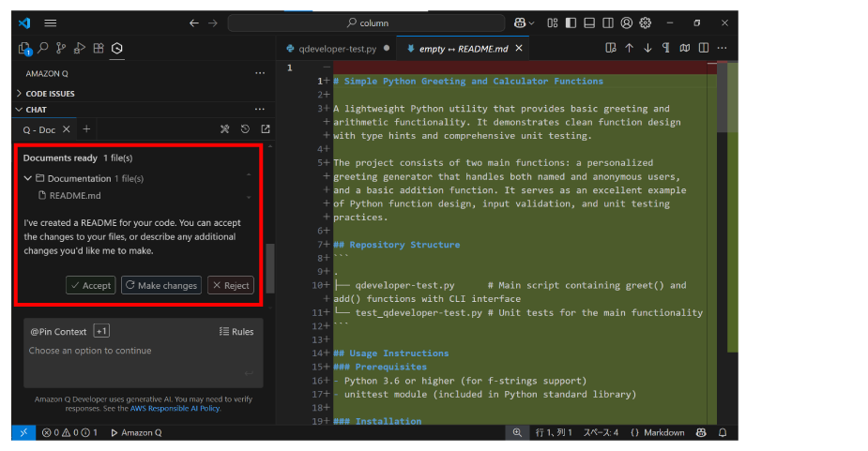Collapse the Documentation folder tree
This screenshot has width=868, height=451.
[x=27, y=178]
